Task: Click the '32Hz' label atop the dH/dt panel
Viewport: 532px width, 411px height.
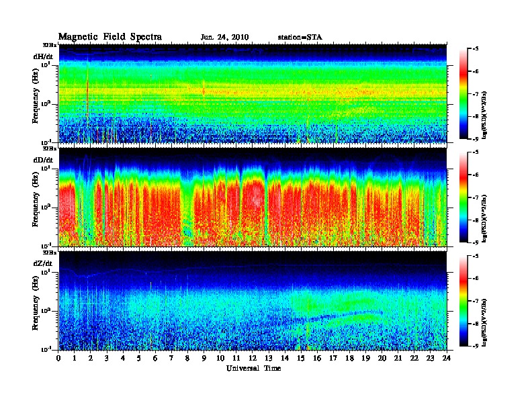Action: click(x=50, y=44)
